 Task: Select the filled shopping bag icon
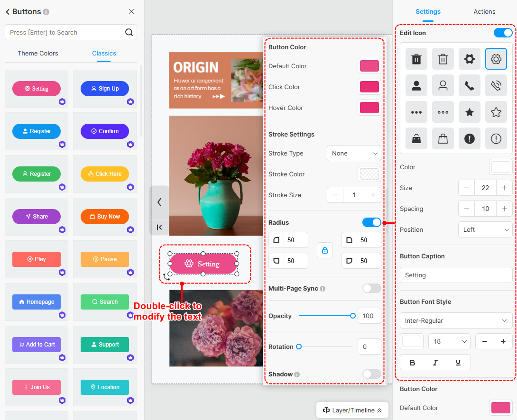(416, 139)
